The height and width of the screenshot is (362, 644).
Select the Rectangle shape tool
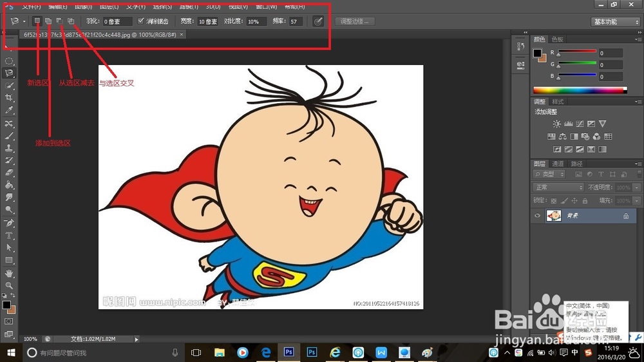[9, 260]
